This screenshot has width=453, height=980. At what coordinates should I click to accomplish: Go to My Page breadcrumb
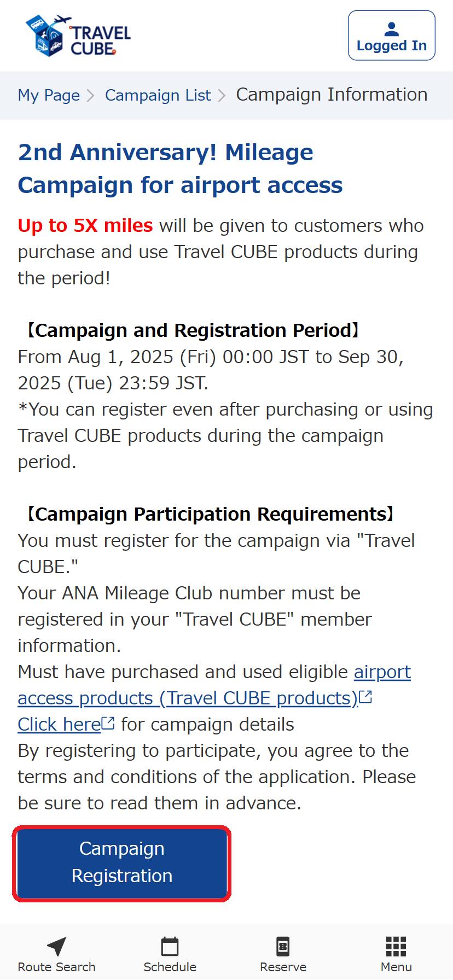coord(49,95)
